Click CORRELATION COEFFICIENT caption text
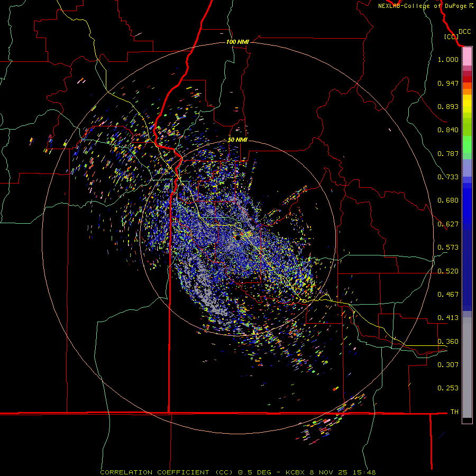This screenshot has height=476, width=476. pos(154,472)
